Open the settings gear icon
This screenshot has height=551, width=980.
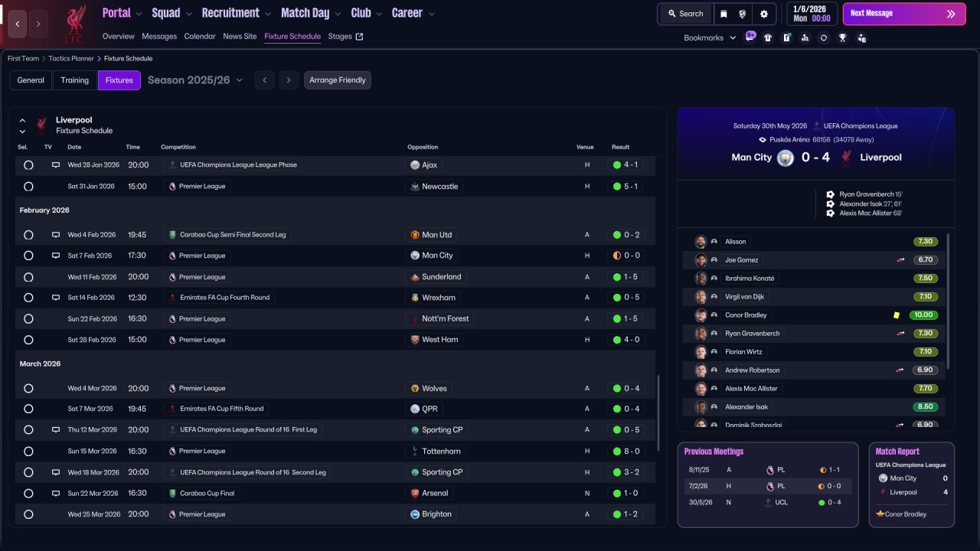[x=764, y=14]
